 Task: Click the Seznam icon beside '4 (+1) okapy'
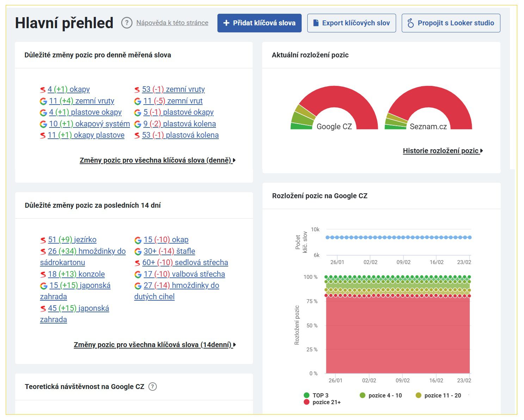(x=43, y=90)
